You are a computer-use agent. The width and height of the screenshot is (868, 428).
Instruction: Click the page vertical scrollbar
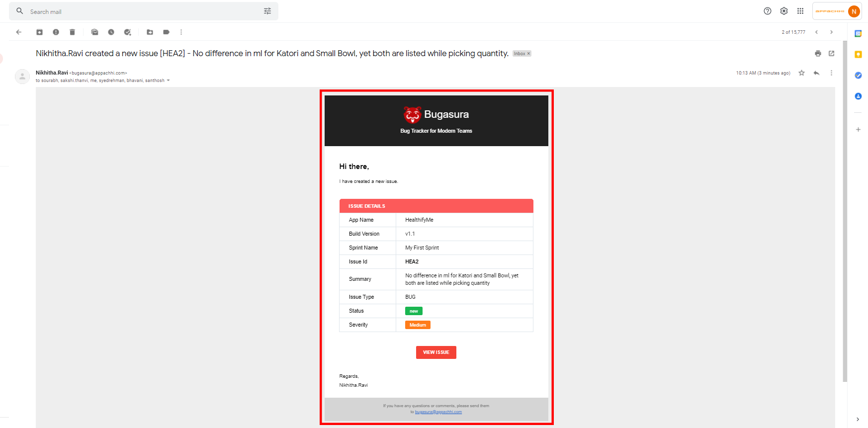coord(845,211)
